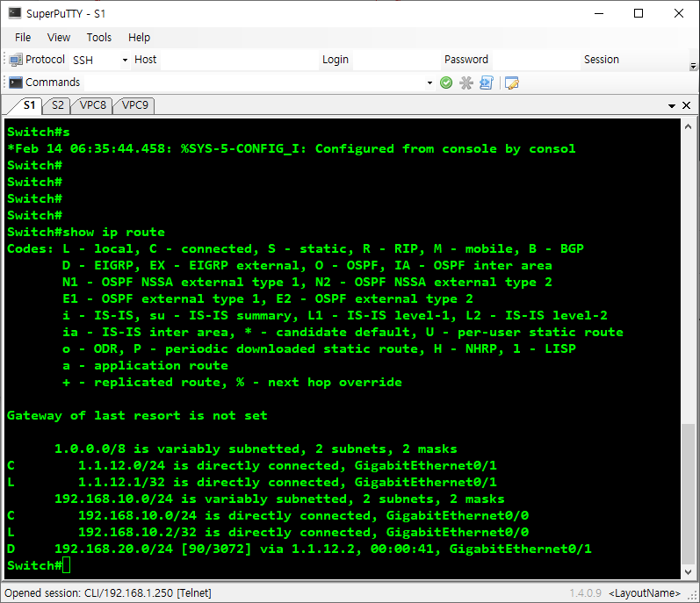This screenshot has width=700, height=603.
Task: Click the green send command check icon
Action: [446, 83]
